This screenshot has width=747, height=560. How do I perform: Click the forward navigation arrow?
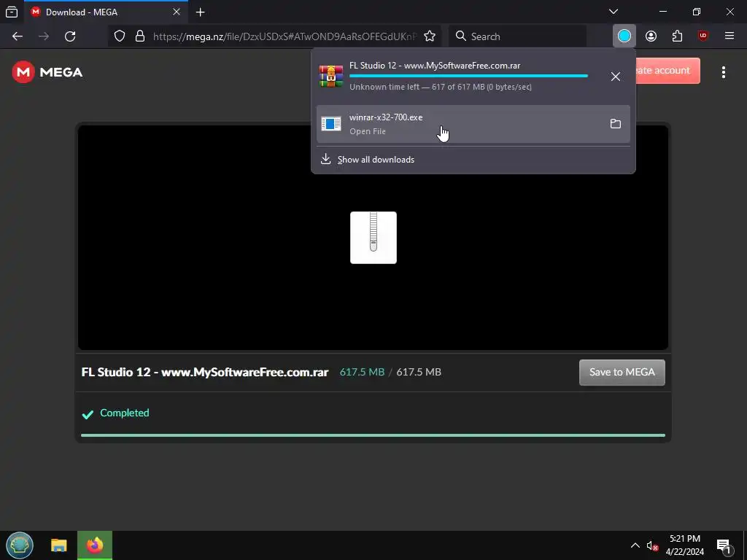(x=44, y=36)
